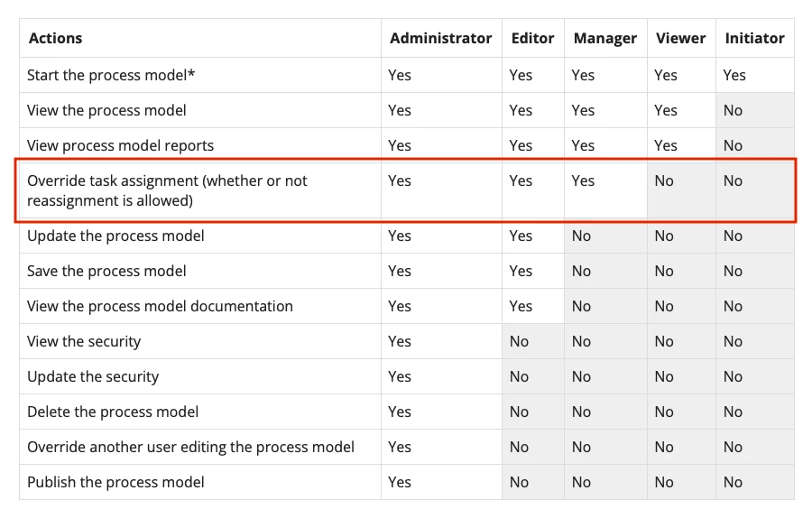Click Editor 'Yes' for View the process model

pyautogui.click(x=521, y=110)
